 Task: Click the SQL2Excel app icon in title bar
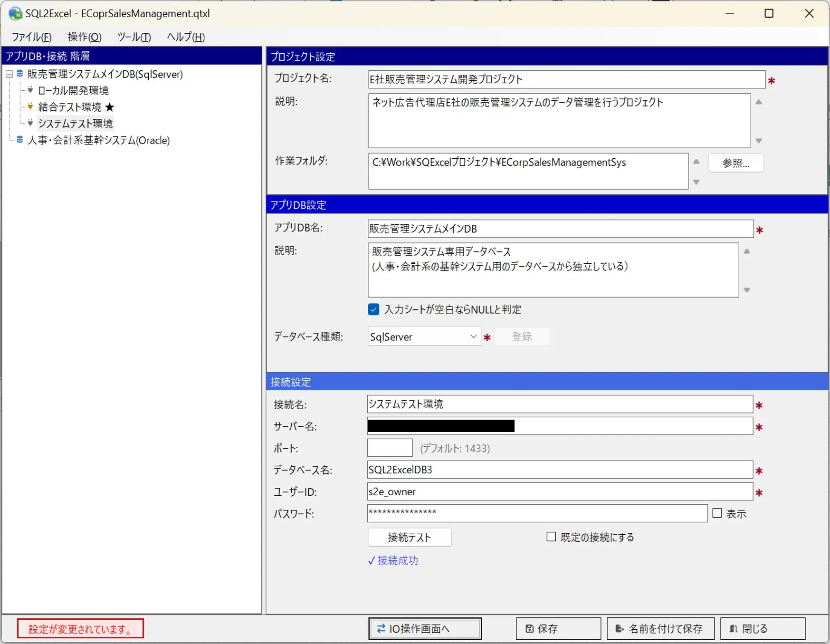15,13
